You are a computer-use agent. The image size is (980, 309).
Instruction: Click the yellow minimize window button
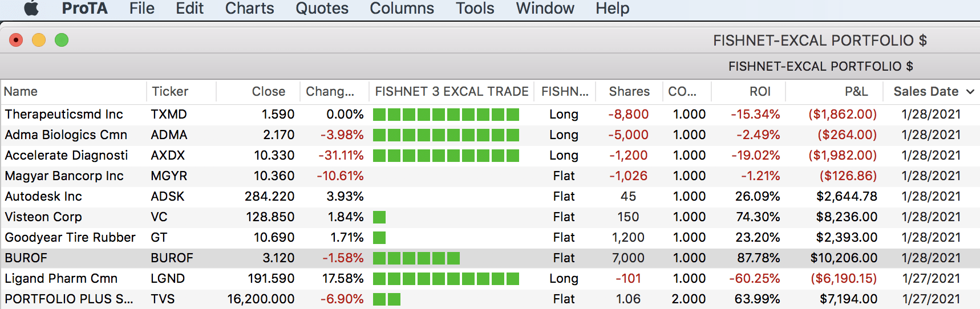pyautogui.click(x=39, y=40)
